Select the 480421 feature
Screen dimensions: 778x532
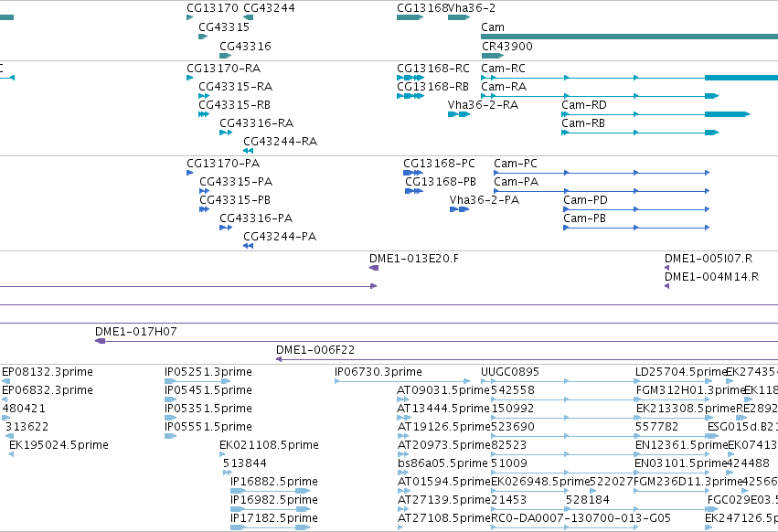pyautogui.click(x=24, y=409)
